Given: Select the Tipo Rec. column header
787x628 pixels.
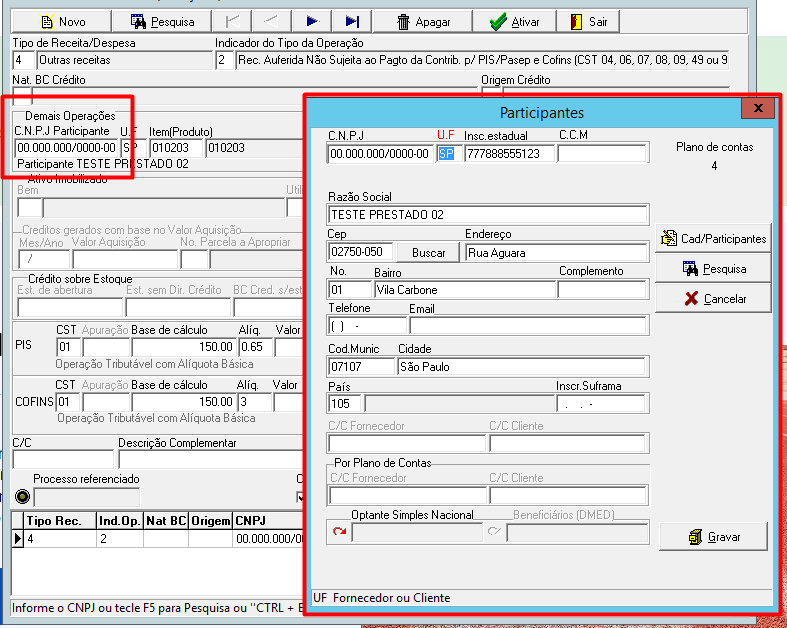Looking at the screenshot, I should point(54,521).
